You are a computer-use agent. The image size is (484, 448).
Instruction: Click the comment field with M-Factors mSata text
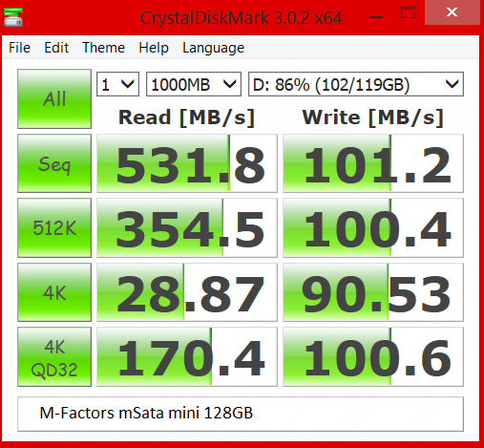click(x=241, y=414)
